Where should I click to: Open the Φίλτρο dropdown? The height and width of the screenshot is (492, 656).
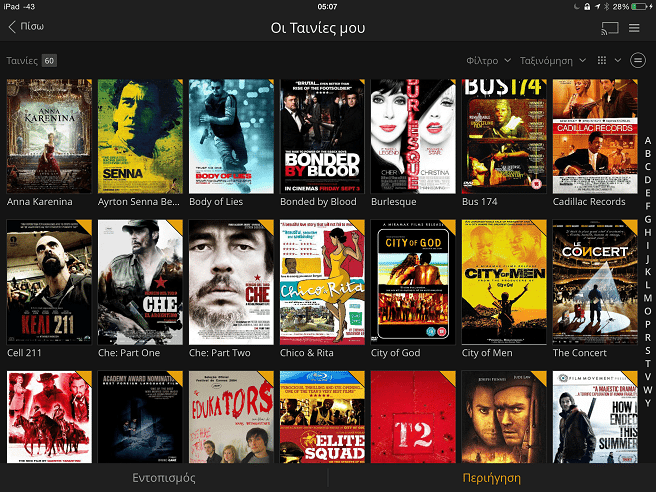[489, 61]
